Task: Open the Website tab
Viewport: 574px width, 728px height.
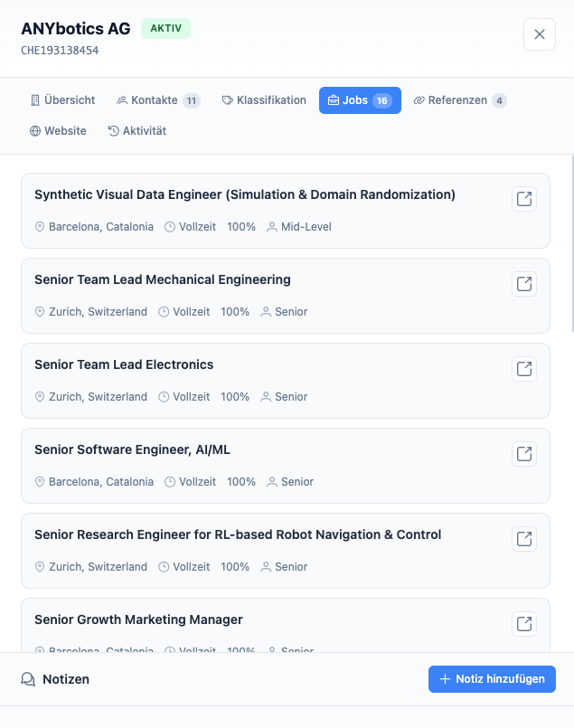Action: [58, 131]
